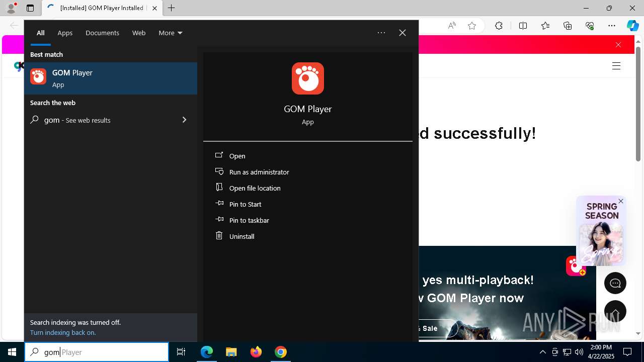Image resolution: width=644 pixels, height=362 pixels.
Task: Click GOM plus icon on web banner
Action: (x=576, y=266)
